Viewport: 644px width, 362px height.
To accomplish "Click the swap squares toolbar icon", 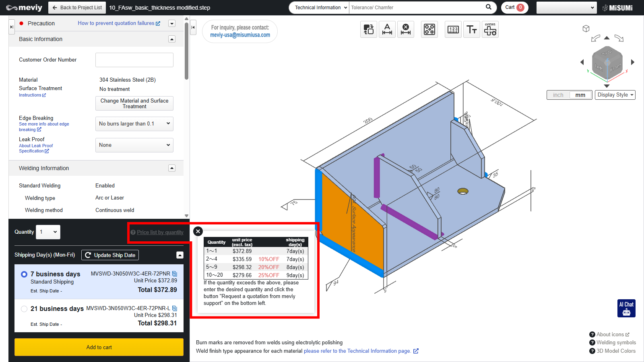I will coord(369,29).
